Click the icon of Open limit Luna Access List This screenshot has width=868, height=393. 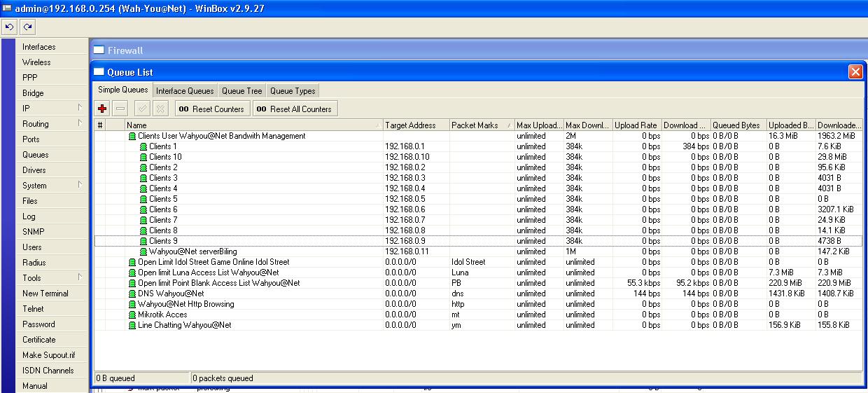point(132,273)
